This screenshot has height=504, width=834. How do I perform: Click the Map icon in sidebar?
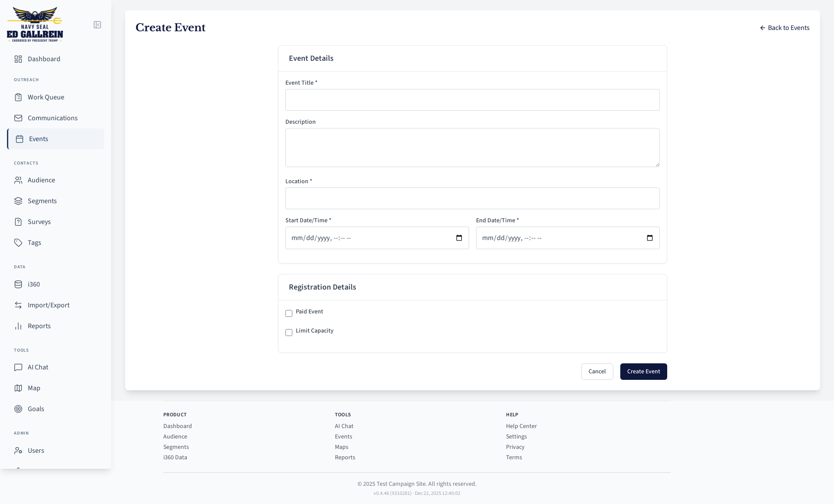tap(18, 388)
